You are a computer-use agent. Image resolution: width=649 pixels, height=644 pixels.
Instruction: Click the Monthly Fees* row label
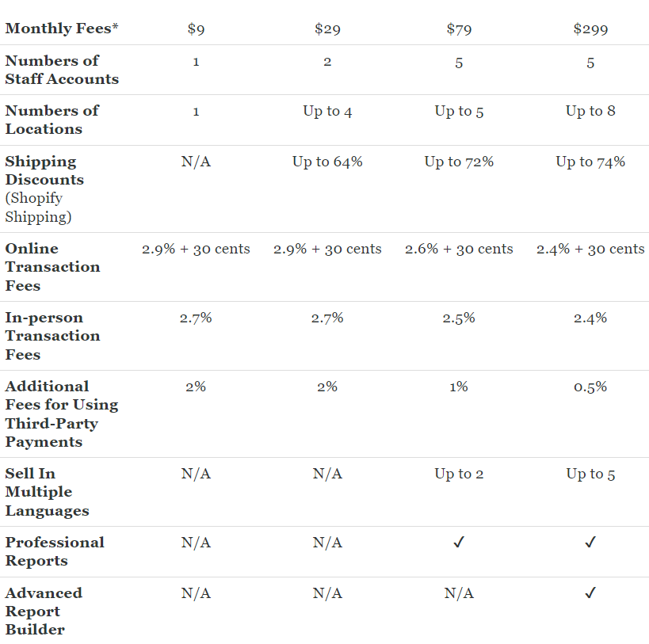pos(61,29)
